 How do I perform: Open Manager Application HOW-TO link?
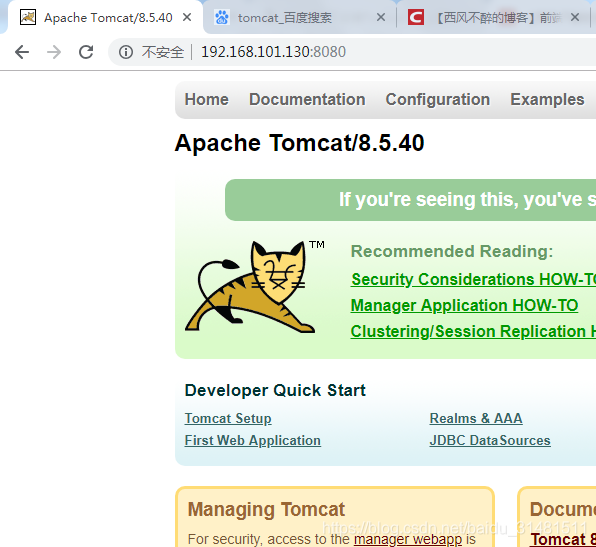(464, 306)
